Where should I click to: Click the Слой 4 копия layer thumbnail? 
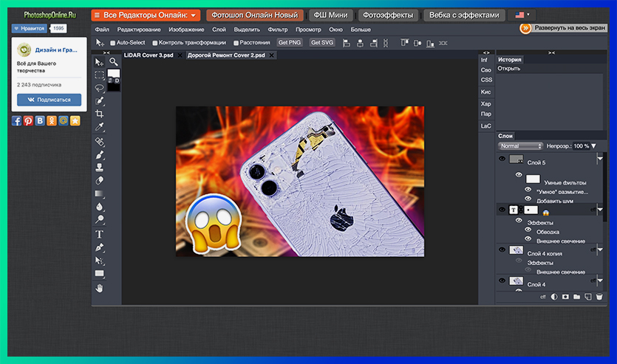click(516, 251)
